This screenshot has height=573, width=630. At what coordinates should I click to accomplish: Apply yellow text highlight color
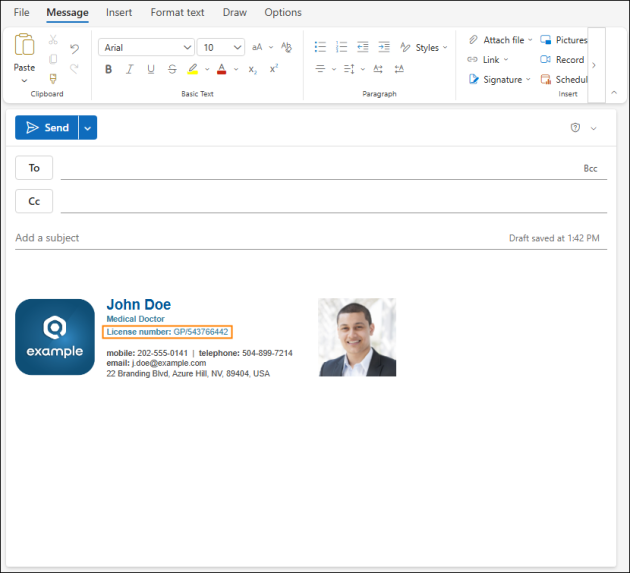point(193,69)
